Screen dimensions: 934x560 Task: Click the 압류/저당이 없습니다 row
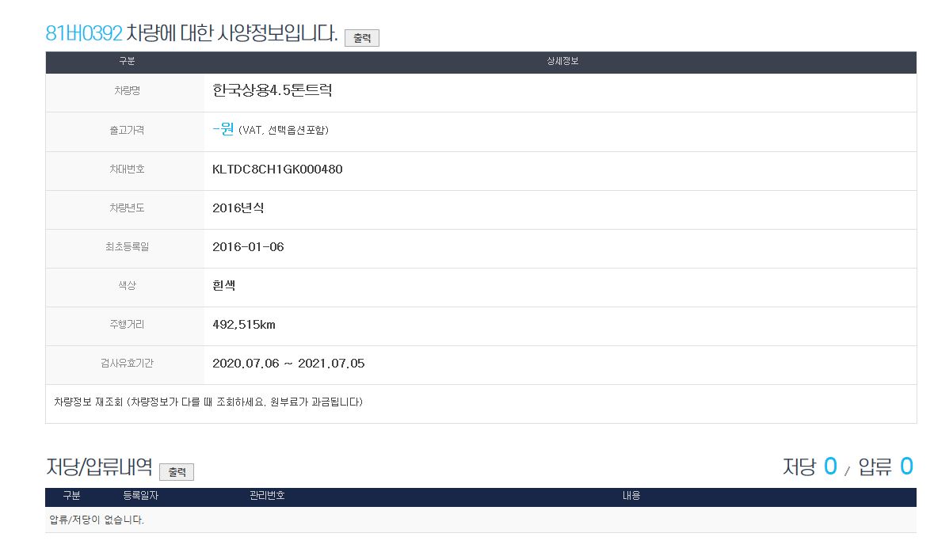pos(97,520)
